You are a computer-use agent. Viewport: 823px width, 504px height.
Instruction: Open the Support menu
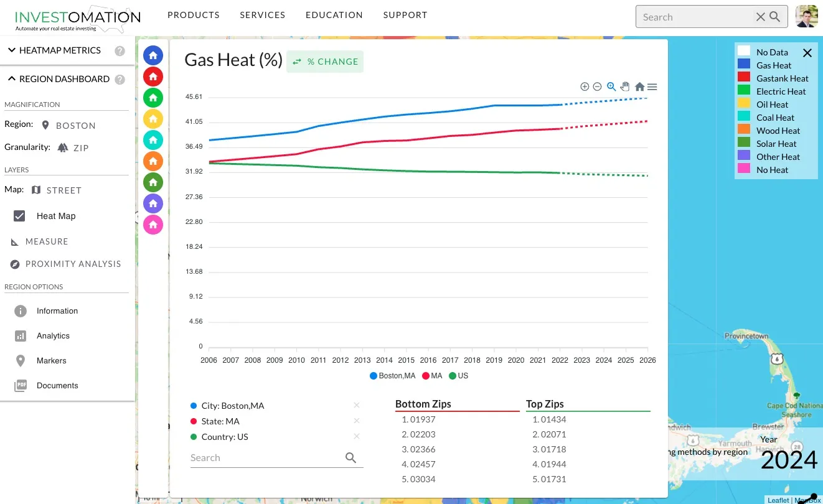[x=405, y=14]
